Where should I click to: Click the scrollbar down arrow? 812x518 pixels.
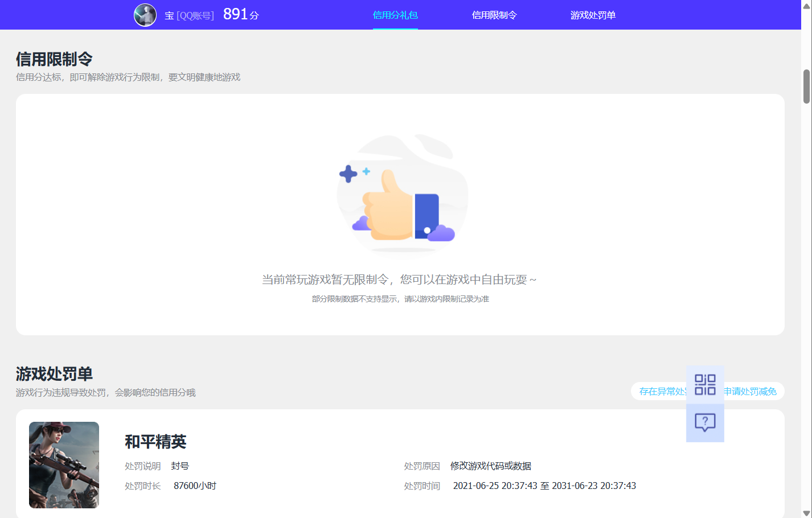click(x=807, y=512)
